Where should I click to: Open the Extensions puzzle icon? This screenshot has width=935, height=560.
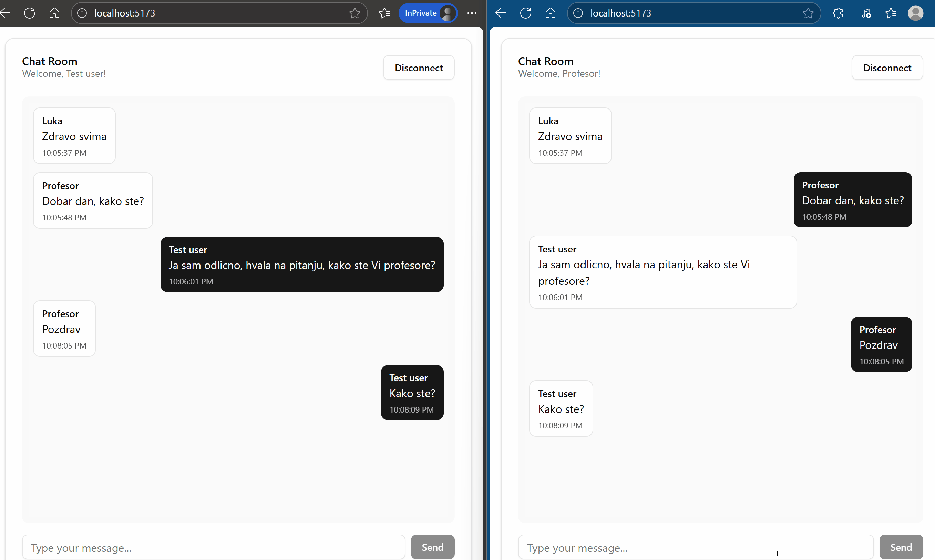tap(839, 13)
